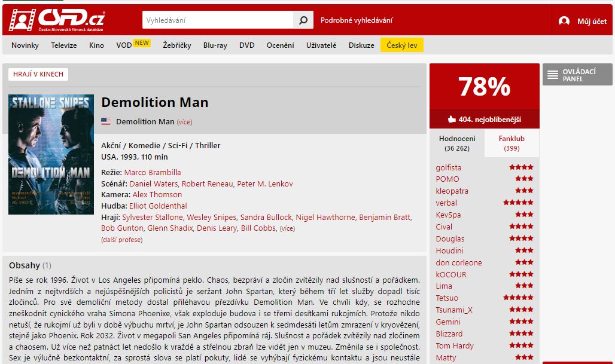
Task: Open director Marco Brambilla's page
Action: tap(153, 172)
